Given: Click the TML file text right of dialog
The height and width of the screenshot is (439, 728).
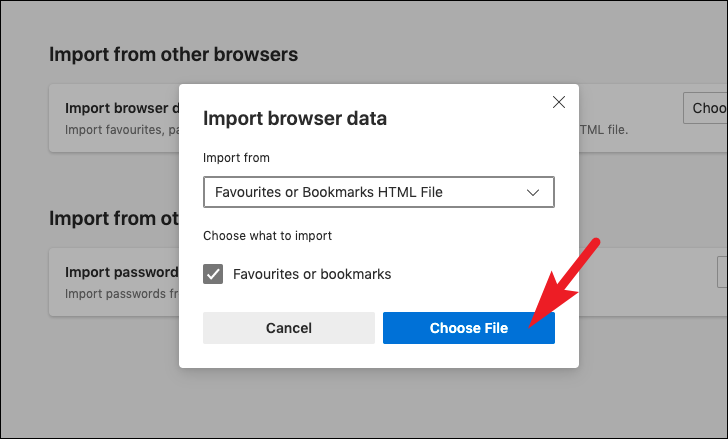Looking at the screenshot, I should [x=604, y=130].
